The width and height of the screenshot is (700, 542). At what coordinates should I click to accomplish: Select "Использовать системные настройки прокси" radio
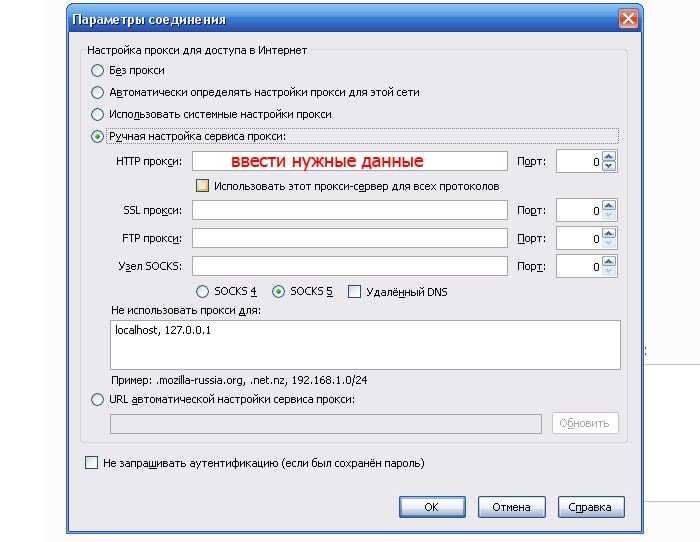97,114
